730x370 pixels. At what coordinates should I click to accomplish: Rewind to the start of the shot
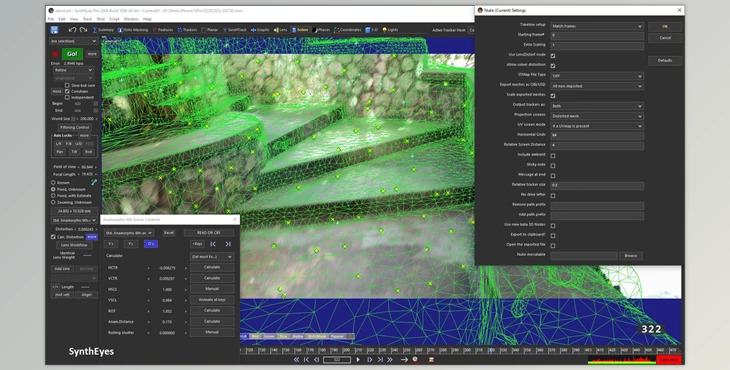click(x=296, y=360)
